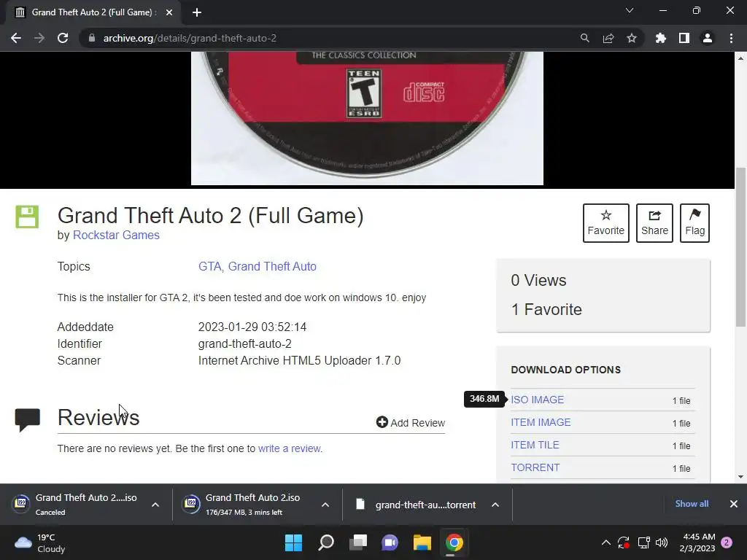Show hidden system tray icons
The height and width of the screenshot is (560, 747).
tap(606, 542)
